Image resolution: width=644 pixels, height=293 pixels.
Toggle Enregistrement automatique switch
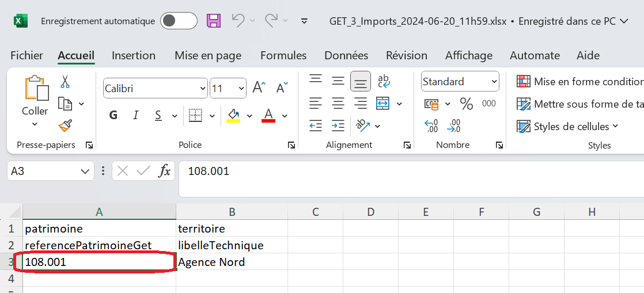pyautogui.click(x=179, y=21)
